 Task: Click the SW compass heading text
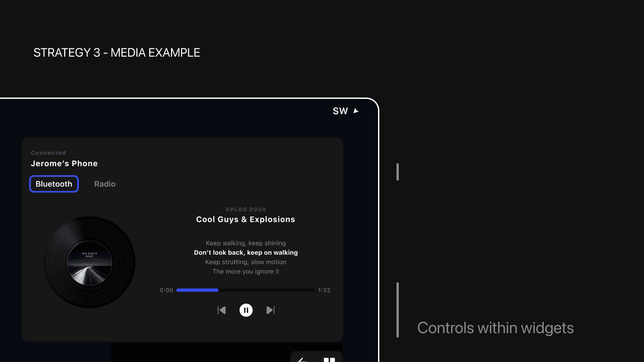(340, 111)
